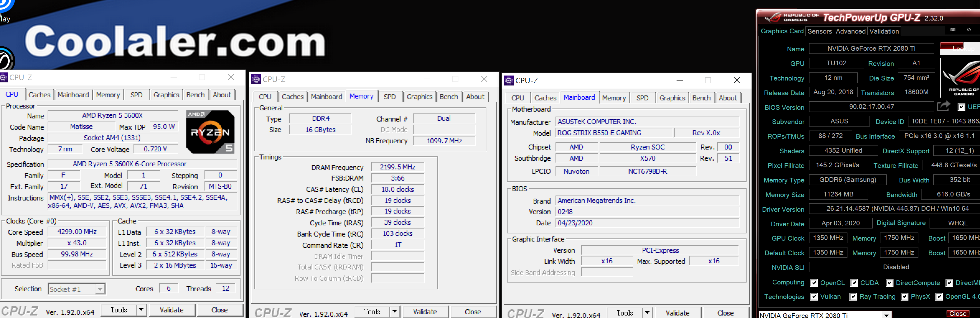Click Close button in CPU window
The width and height of the screenshot is (980, 318).
(219, 310)
